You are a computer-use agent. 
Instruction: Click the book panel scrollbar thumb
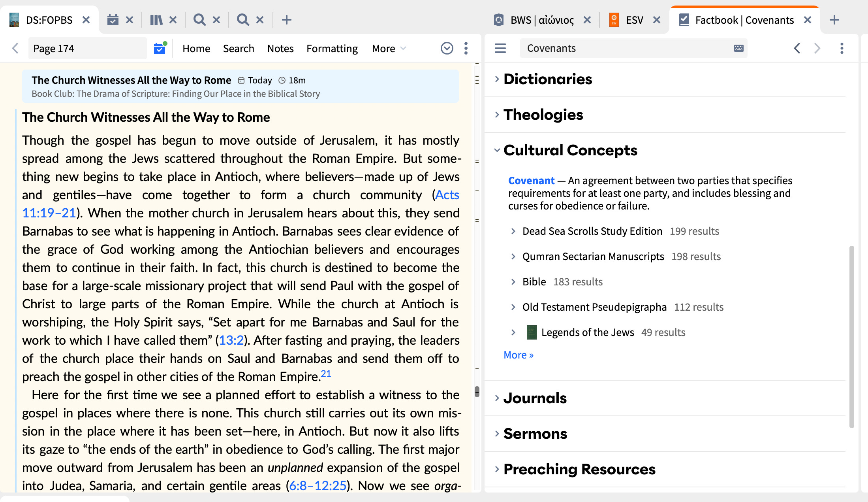click(x=477, y=391)
